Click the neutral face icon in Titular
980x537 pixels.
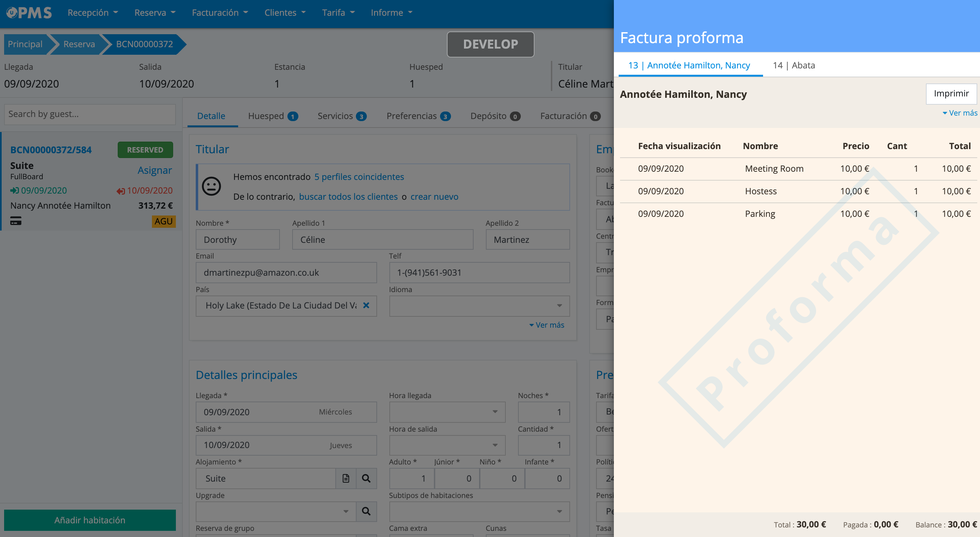click(211, 187)
